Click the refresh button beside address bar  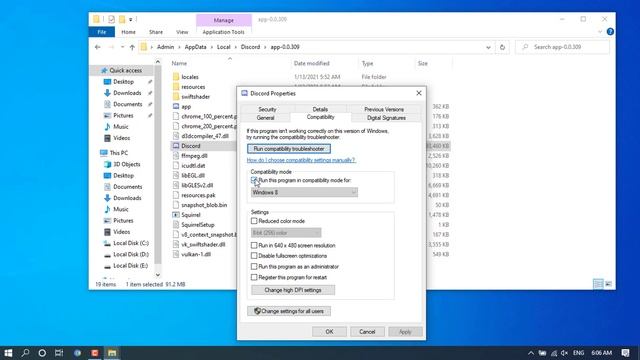[x=502, y=47]
